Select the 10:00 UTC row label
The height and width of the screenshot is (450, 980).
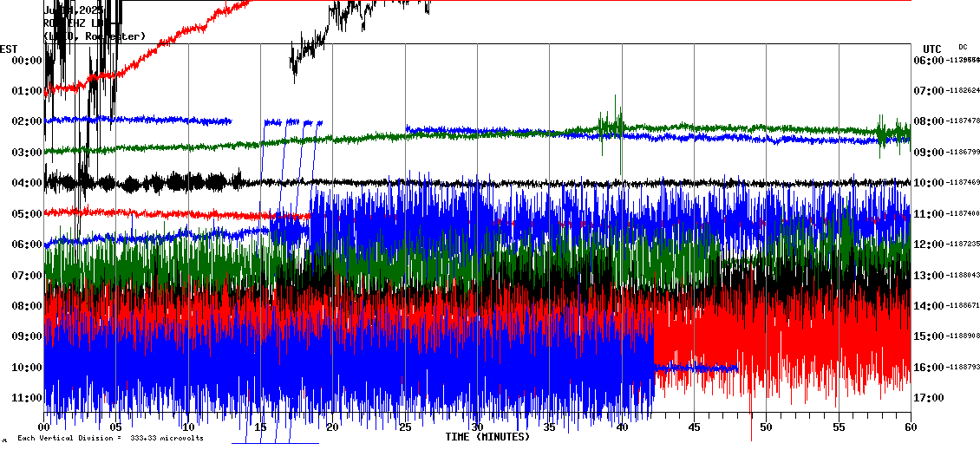click(x=931, y=183)
